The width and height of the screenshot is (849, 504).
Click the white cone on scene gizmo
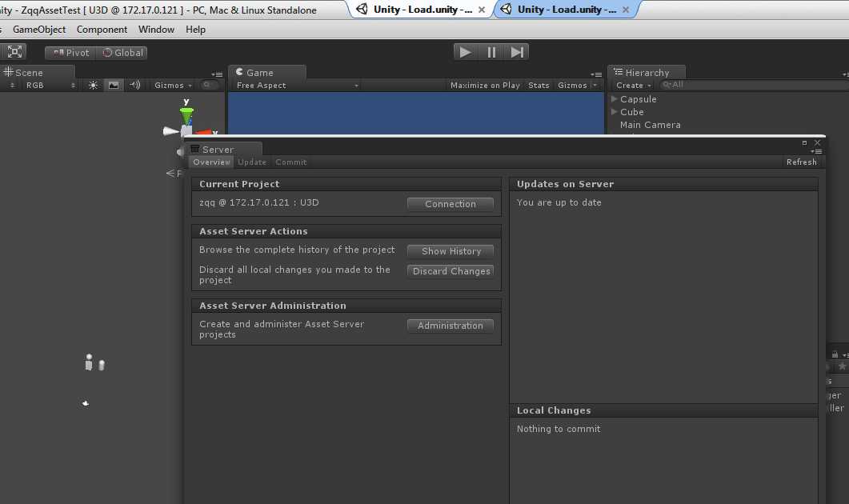tap(170, 131)
